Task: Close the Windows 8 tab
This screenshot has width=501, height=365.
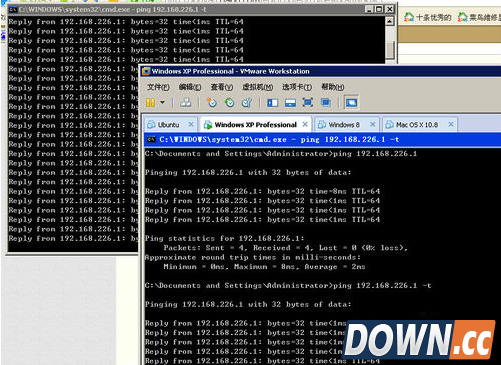Action: click(x=373, y=124)
